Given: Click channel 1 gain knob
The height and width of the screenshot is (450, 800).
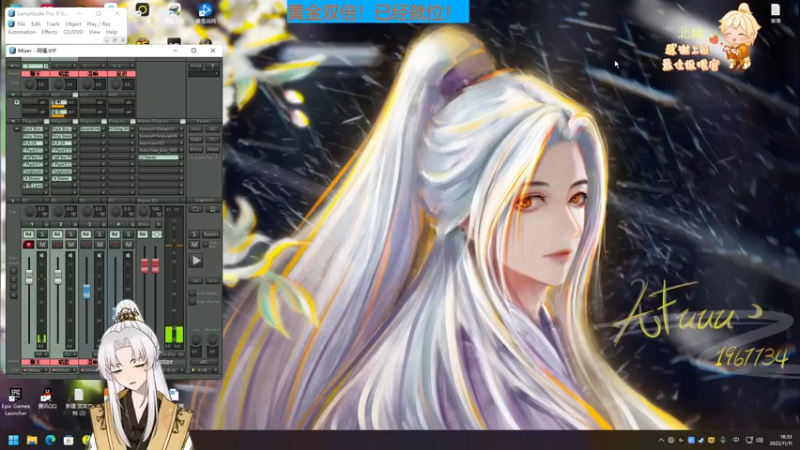Looking at the screenshot, I should point(30,84).
